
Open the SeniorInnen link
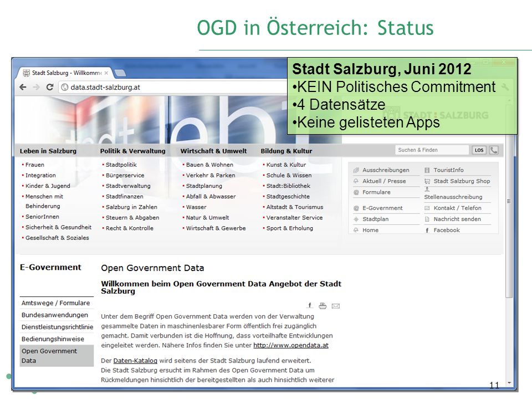[x=42, y=217]
